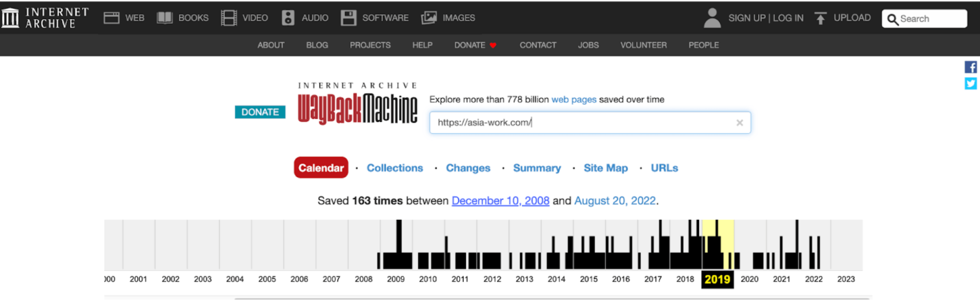Viewport: 980px width, 300px height.
Task: Click the Software floppy disk icon
Action: (x=349, y=18)
